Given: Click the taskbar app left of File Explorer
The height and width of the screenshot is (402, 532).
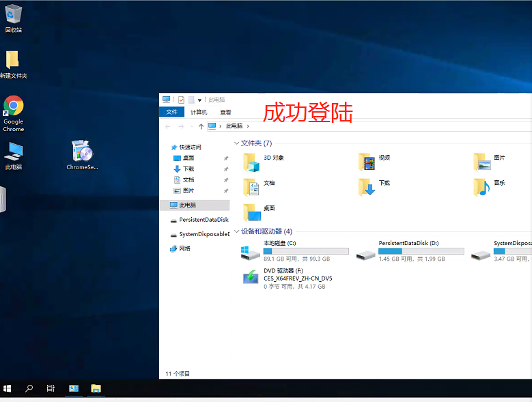Looking at the screenshot, I should [74, 388].
